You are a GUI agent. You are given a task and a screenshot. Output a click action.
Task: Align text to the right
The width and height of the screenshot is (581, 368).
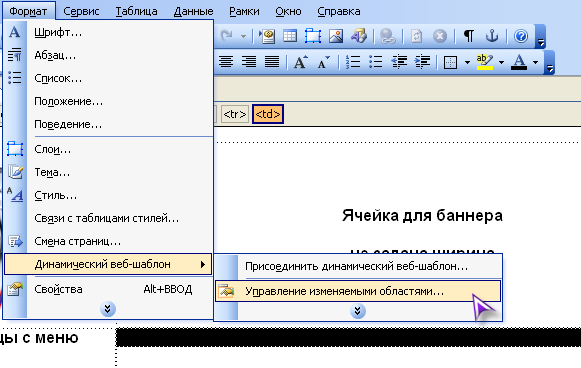click(249, 62)
